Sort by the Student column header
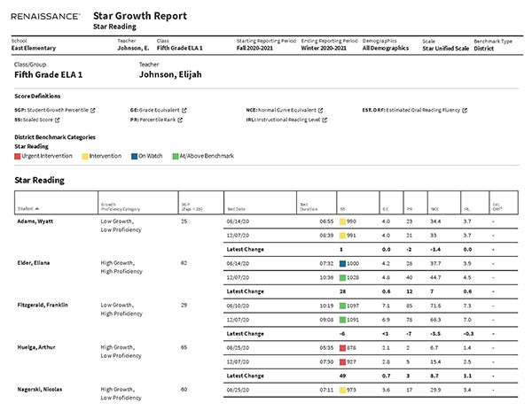This screenshot has width=532, height=411. pyautogui.click(x=27, y=208)
